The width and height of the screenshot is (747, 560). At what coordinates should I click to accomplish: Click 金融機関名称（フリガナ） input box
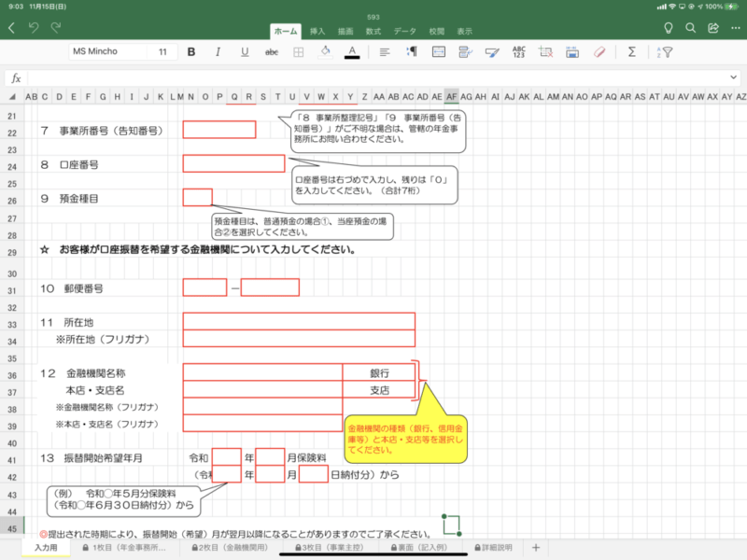click(x=262, y=406)
